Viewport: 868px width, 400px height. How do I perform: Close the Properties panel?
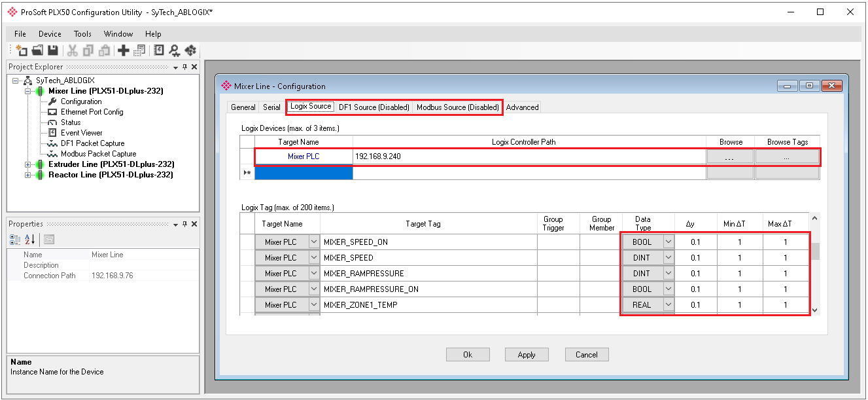tap(194, 224)
